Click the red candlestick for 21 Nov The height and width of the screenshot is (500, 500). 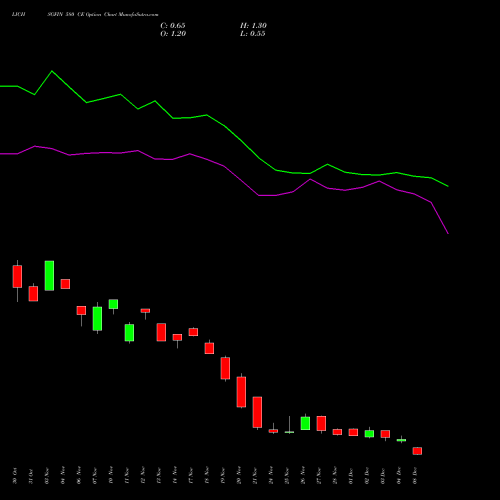[257, 412]
